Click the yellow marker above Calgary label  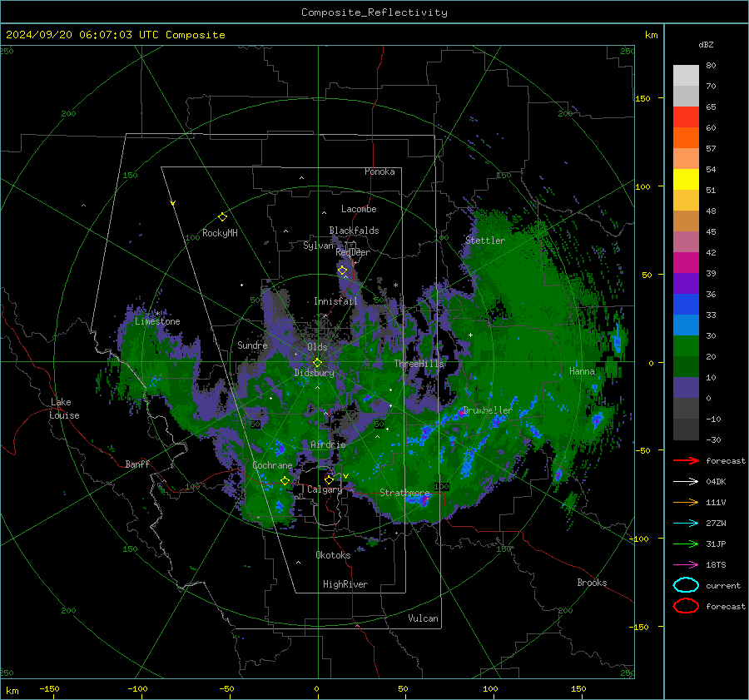329,479
